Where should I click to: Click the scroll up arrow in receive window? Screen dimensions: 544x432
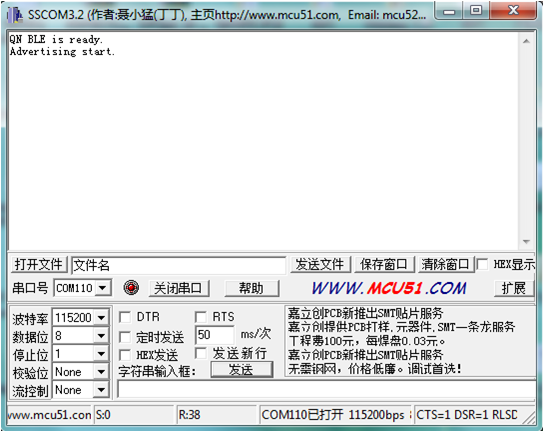(x=526, y=41)
